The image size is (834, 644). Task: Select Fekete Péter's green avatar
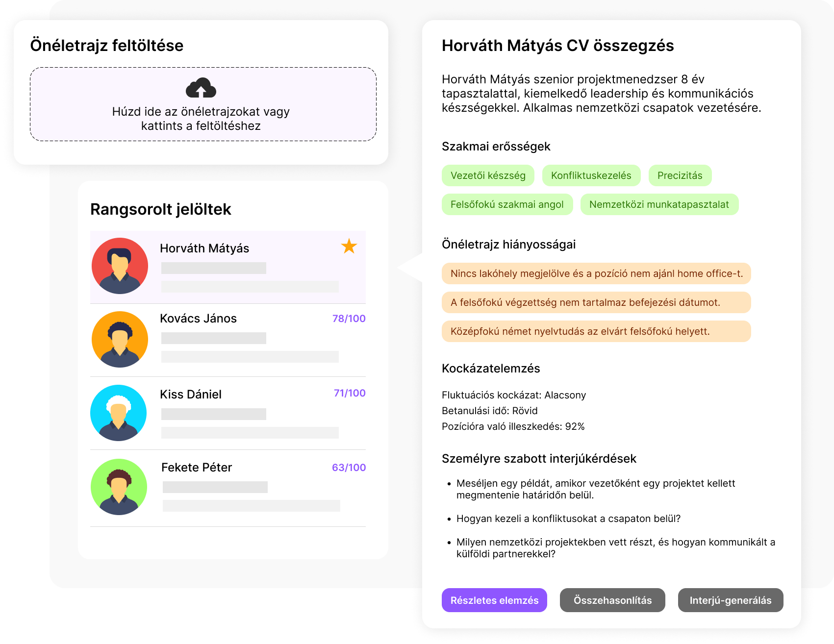119,487
